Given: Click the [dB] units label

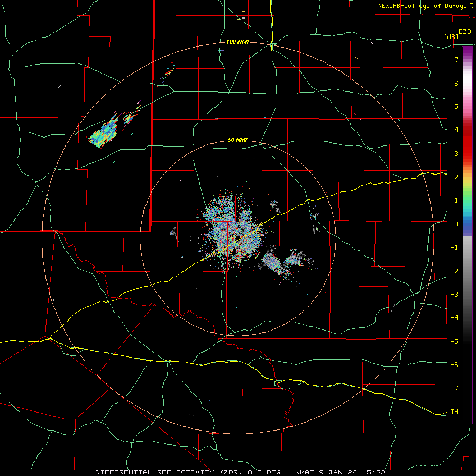Looking at the screenshot, I should pyautogui.click(x=452, y=36).
